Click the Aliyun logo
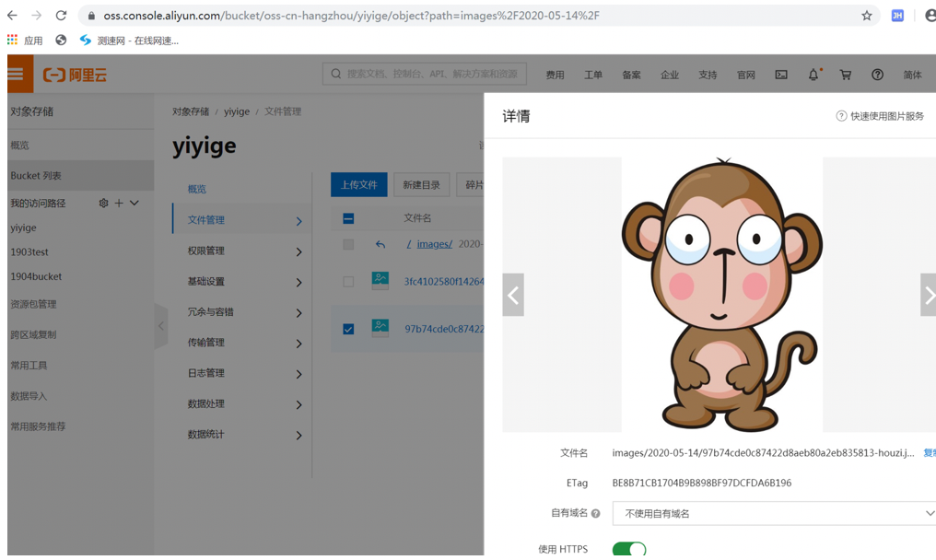 coord(75,75)
